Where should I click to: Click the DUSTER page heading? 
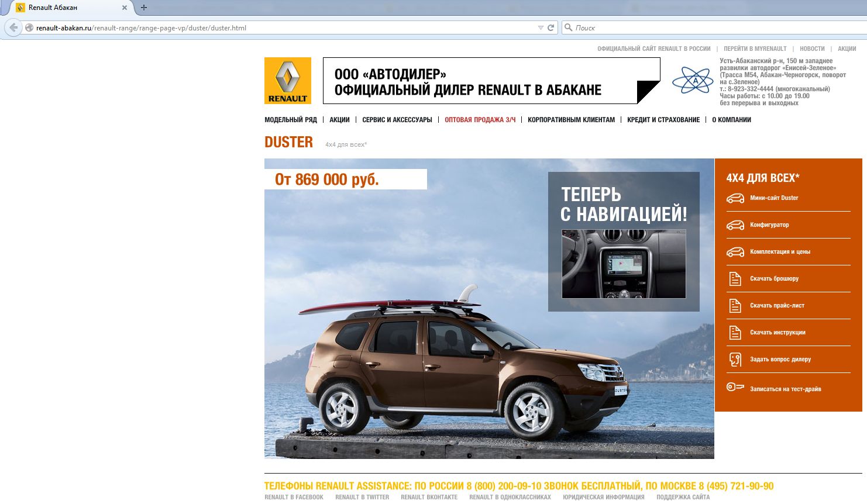(288, 142)
